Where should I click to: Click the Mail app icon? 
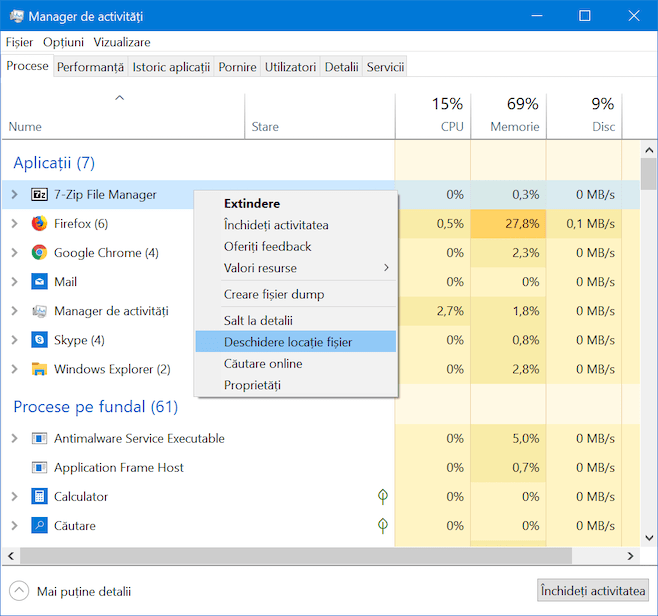(x=39, y=282)
